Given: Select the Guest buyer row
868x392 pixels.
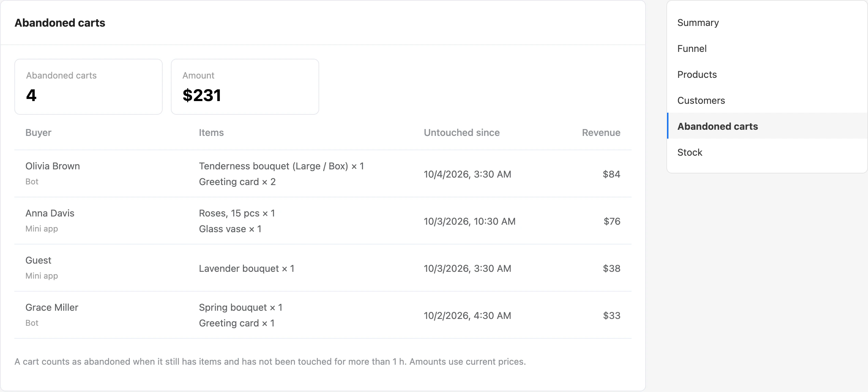Looking at the screenshot, I should [x=323, y=268].
